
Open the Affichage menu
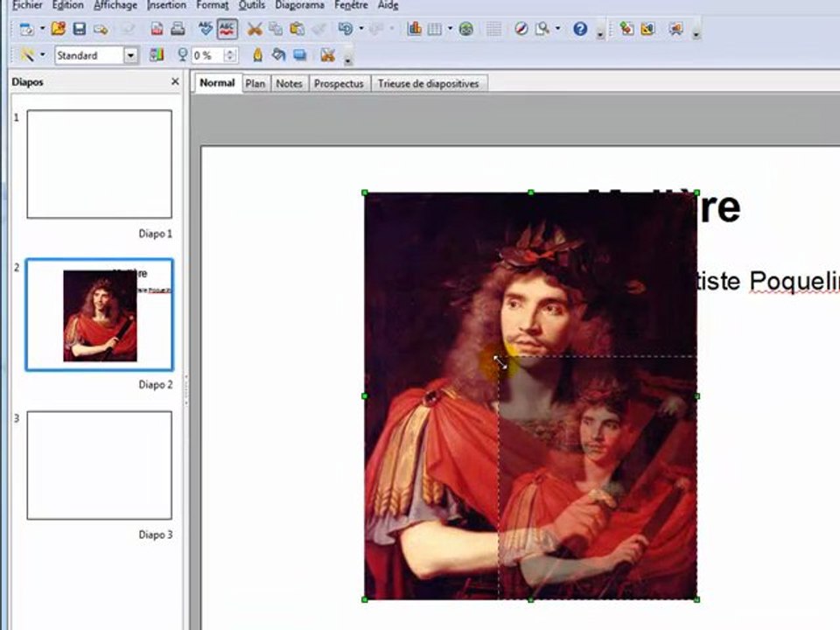pyautogui.click(x=115, y=5)
